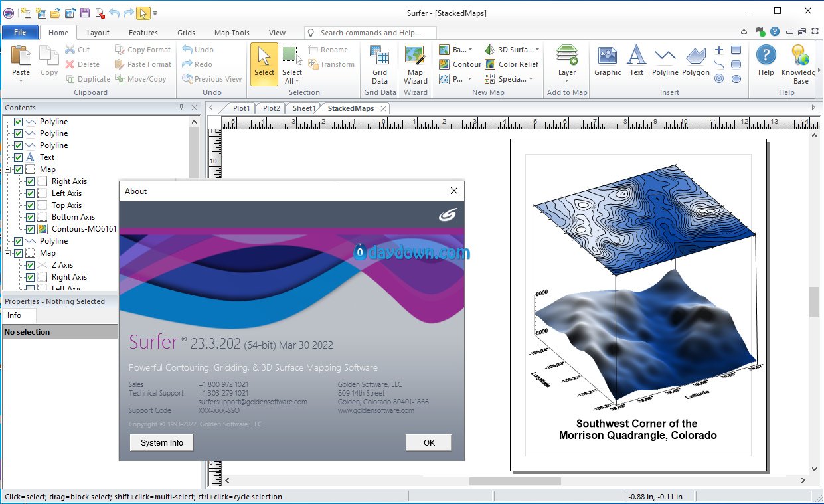
Task: Click the Search commands and Help field
Action: 371,33
